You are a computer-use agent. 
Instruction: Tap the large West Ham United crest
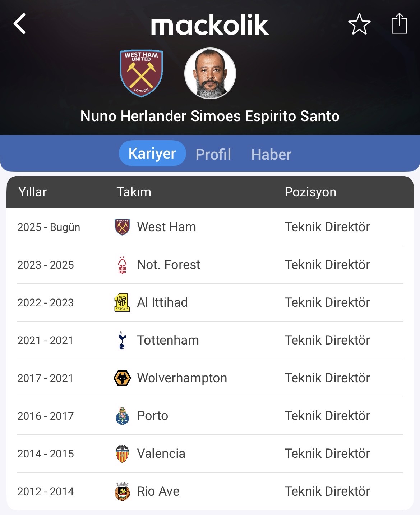141,73
